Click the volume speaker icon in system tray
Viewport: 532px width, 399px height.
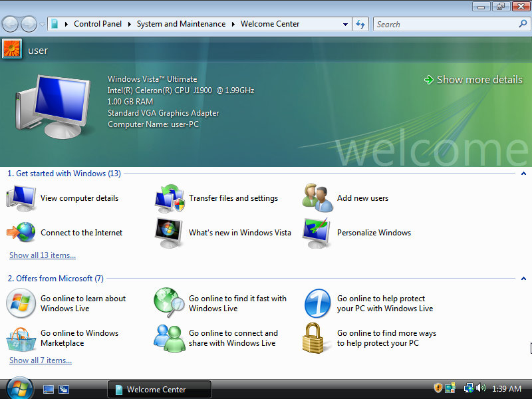(481, 388)
